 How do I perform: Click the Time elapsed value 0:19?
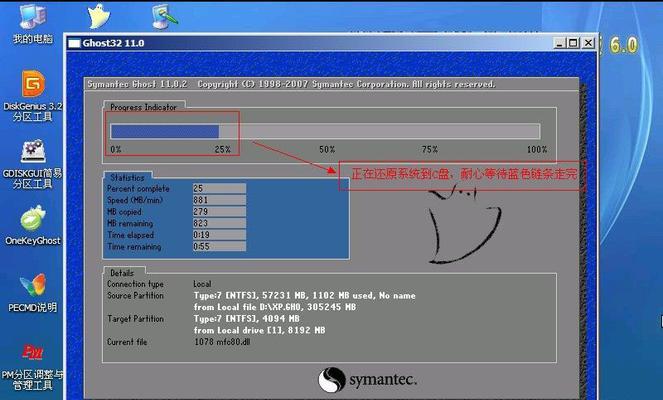tap(219, 235)
